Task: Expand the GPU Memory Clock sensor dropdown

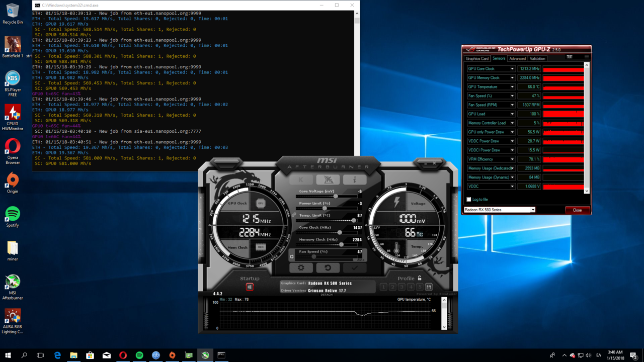Action: (x=512, y=78)
